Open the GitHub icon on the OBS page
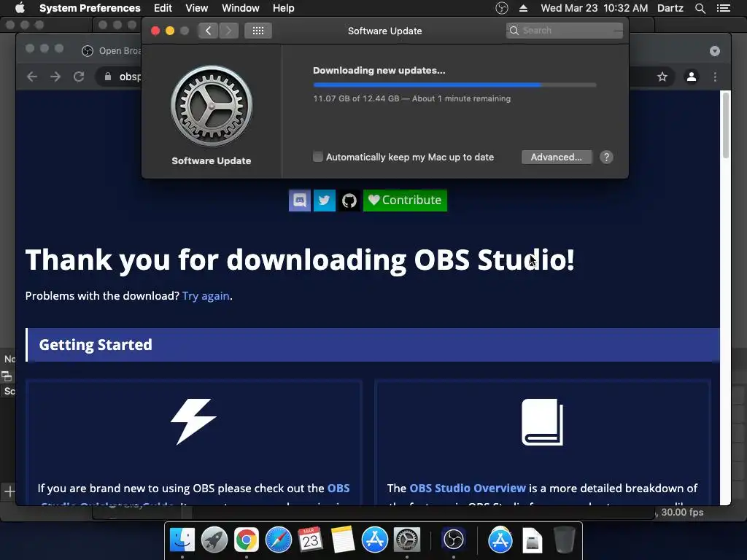 (x=349, y=201)
